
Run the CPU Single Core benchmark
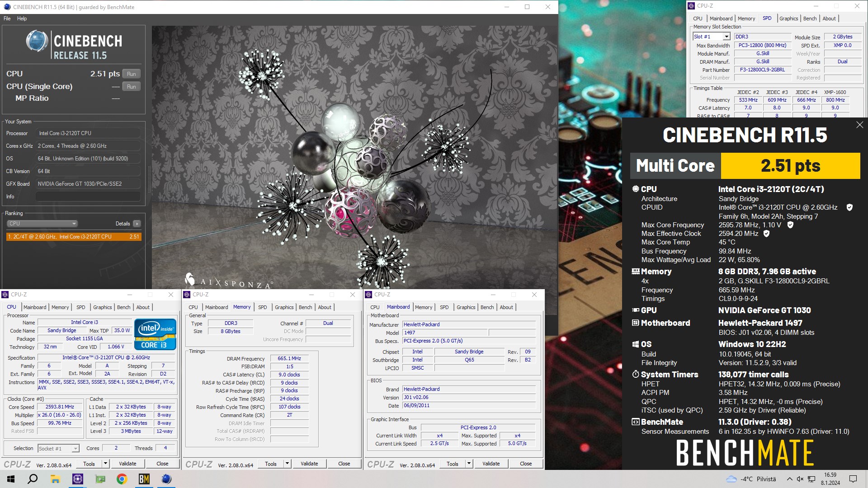132,86
